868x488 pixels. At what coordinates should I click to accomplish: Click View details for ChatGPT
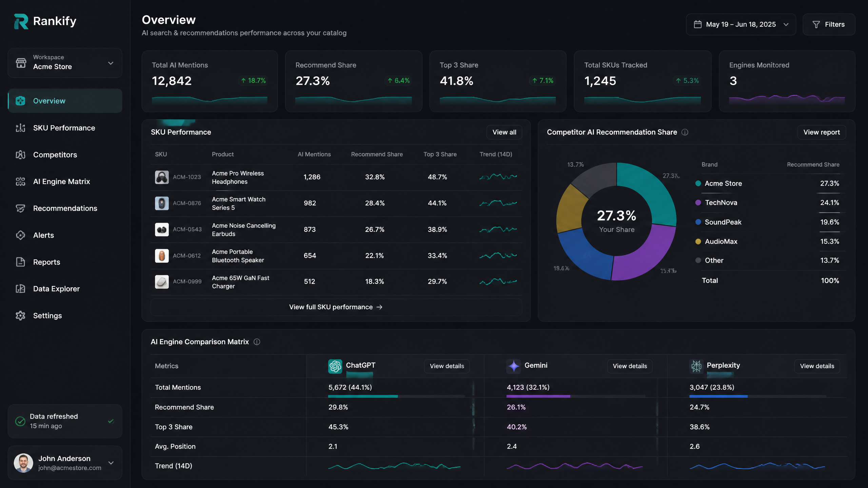pyautogui.click(x=447, y=366)
